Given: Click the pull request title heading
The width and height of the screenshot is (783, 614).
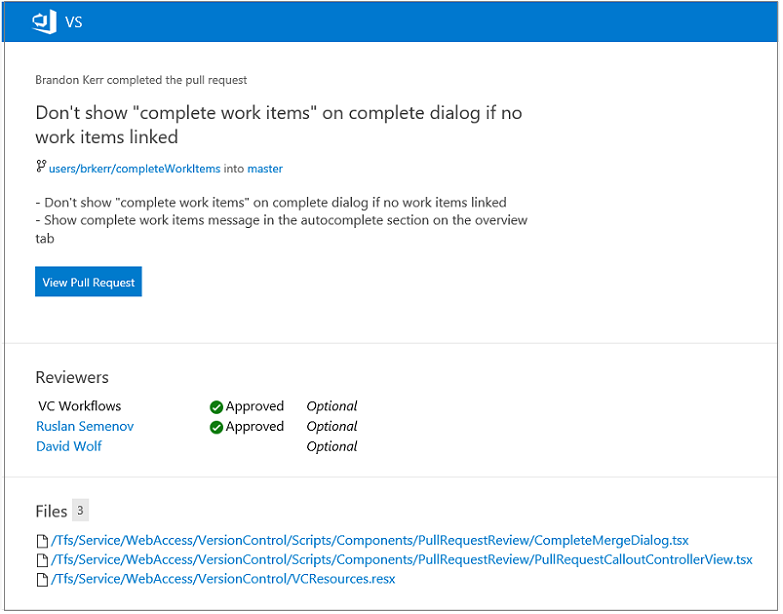Looking at the screenshot, I should tap(279, 125).
